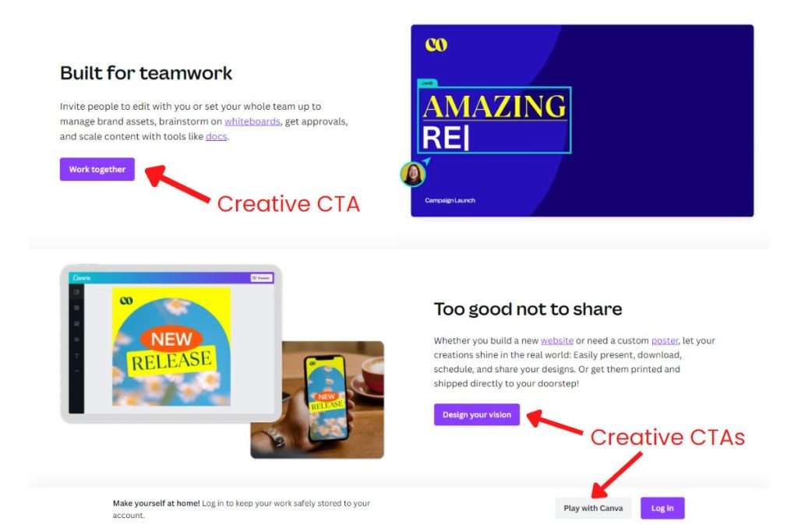Click the black CO logo on yellow design
The width and height of the screenshot is (798, 532).
(x=126, y=301)
